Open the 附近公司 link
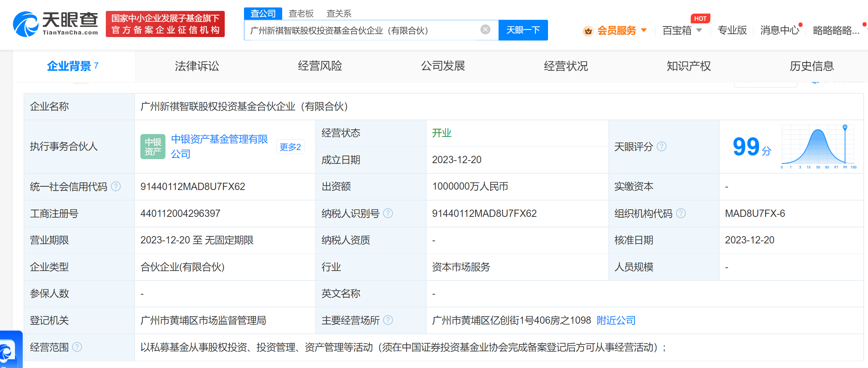Viewport: 868px width, 368px height. pos(616,320)
